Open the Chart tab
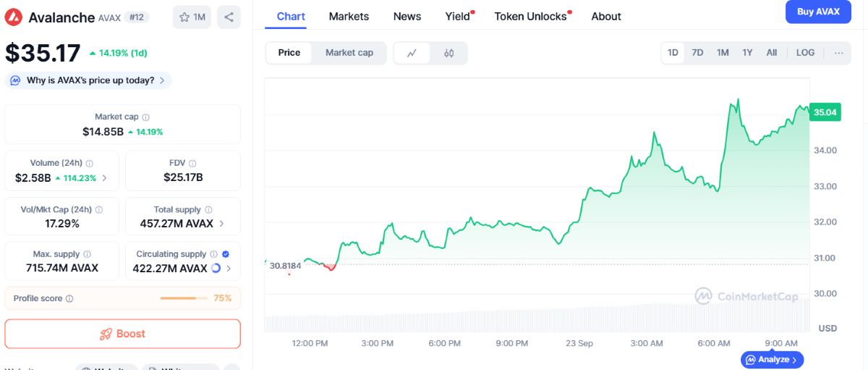868x370 pixels. click(291, 16)
